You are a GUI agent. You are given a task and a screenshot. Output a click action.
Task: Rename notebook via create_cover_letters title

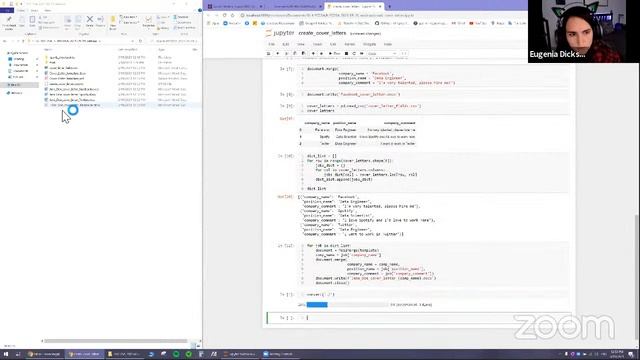322,33
